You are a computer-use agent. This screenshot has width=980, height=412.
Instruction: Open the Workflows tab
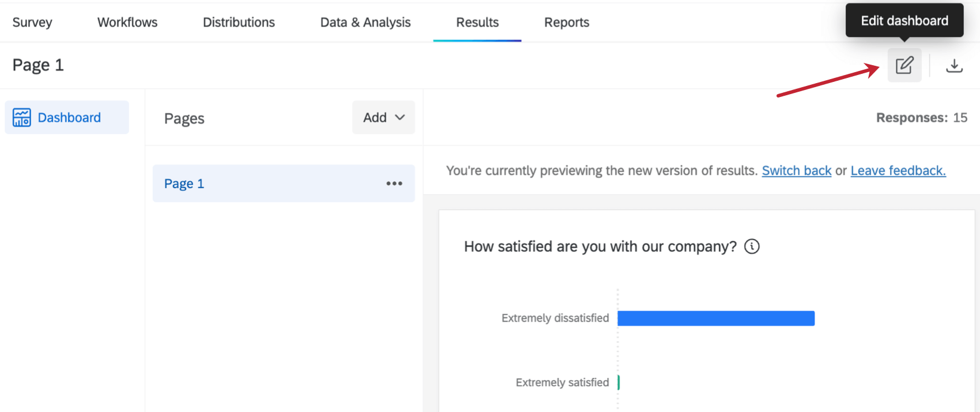(127, 23)
